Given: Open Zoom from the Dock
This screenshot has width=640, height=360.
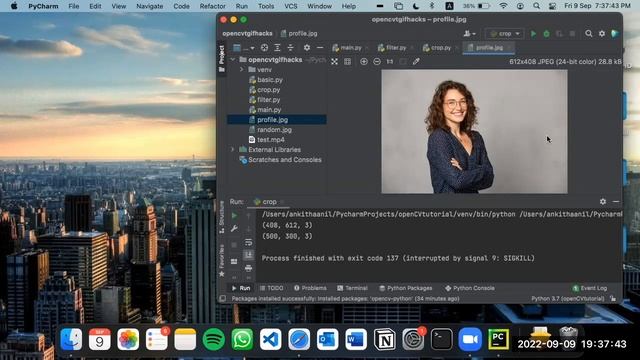Looking at the screenshot, I should point(470,339).
